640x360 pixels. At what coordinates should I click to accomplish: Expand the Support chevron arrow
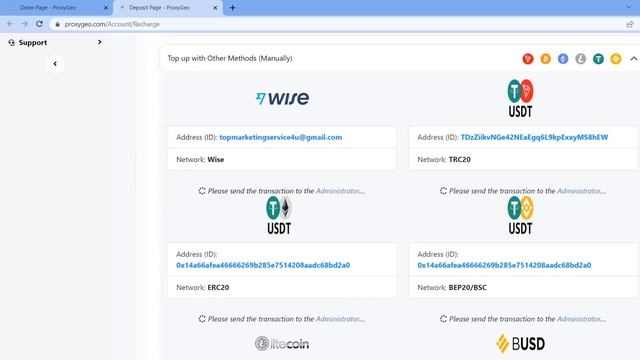click(99, 42)
